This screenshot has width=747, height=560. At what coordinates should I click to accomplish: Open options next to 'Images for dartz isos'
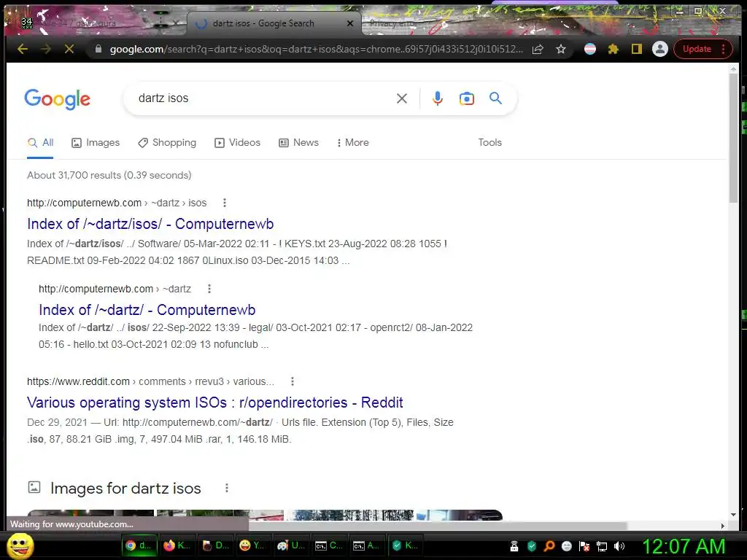point(227,488)
